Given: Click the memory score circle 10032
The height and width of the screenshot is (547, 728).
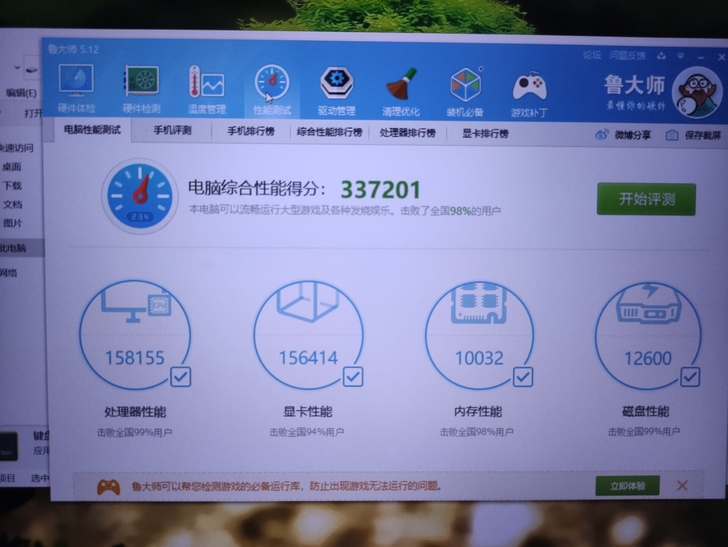Looking at the screenshot, I should pos(479,334).
